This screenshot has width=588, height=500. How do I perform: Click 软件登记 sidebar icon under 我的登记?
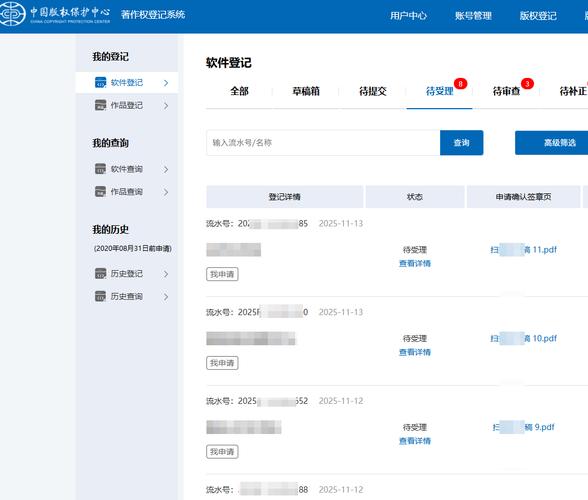point(100,83)
